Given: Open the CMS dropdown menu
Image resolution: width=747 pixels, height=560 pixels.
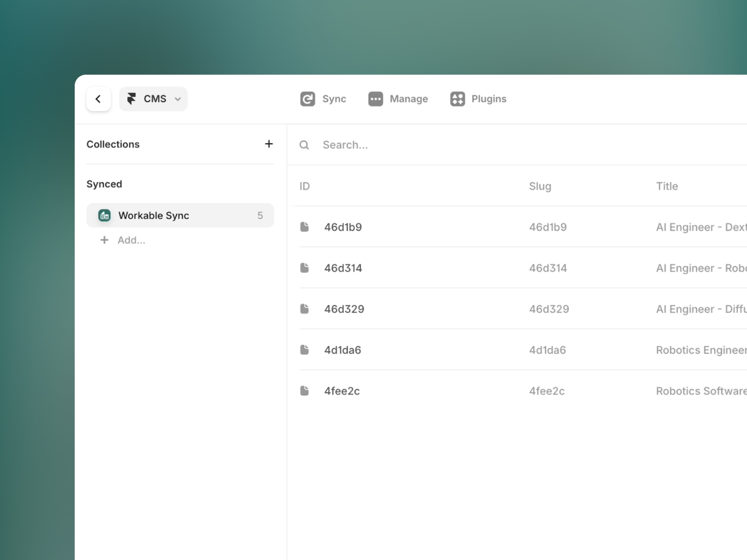Looking at the screenshot, I should 177,99.
